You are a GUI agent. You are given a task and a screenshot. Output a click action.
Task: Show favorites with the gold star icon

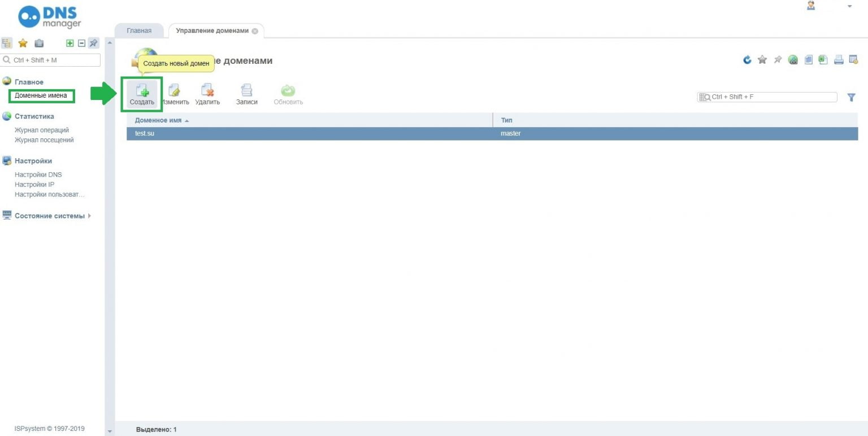point(23,43)
